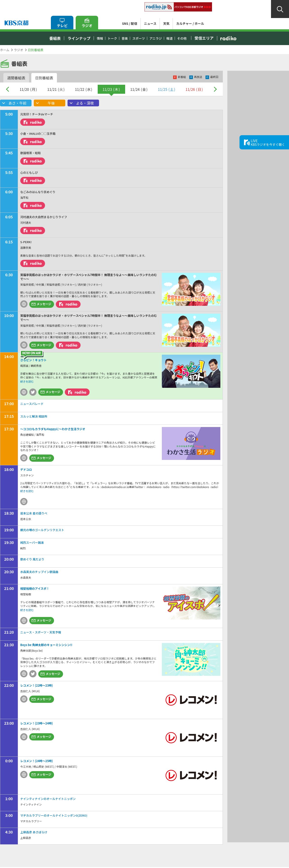The height and width of the screenshot is (868, 289).
Task: Click radiko button in 10:00 program
Action: (68, 345)
